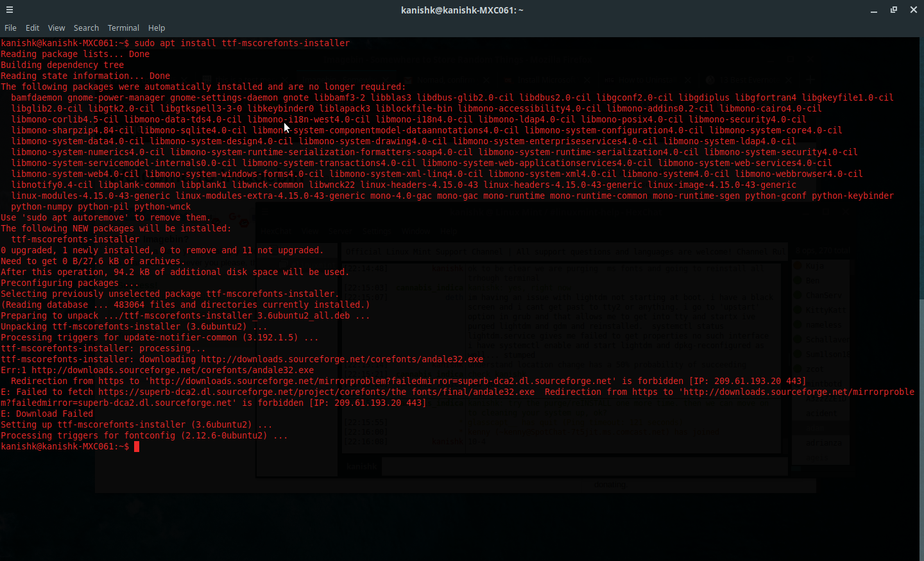The width and height of the screenshot is (924, 561).
Task: Click the typed command 'sudo apt install ttf-mscorefonts-installer'
Action: point(242,43)
